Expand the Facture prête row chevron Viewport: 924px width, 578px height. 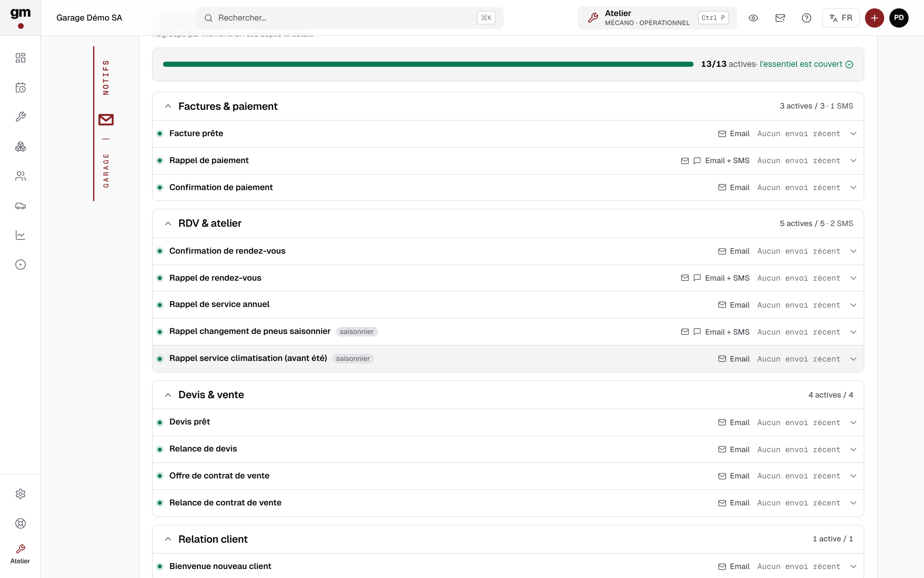tap(853, 134)
